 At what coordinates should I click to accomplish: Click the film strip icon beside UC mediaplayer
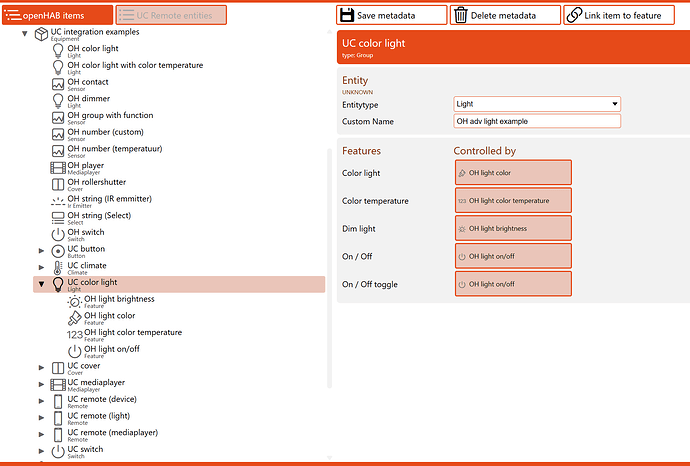58,385
